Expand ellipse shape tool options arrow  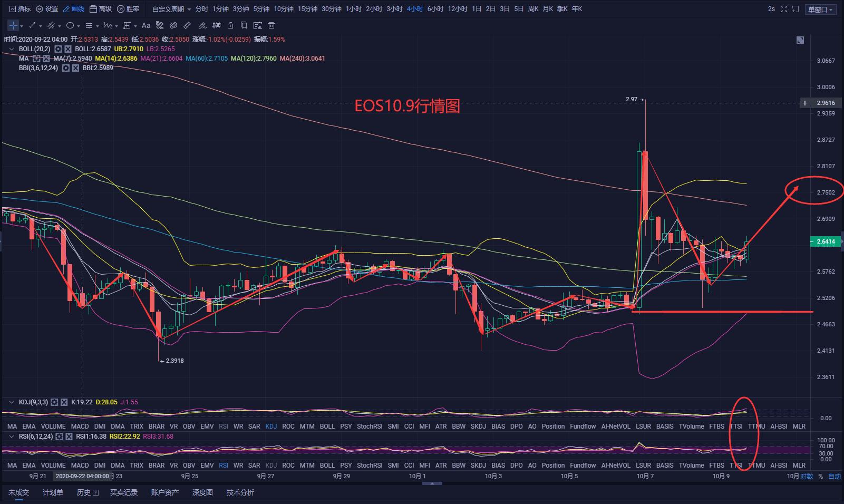coord(78,25)
